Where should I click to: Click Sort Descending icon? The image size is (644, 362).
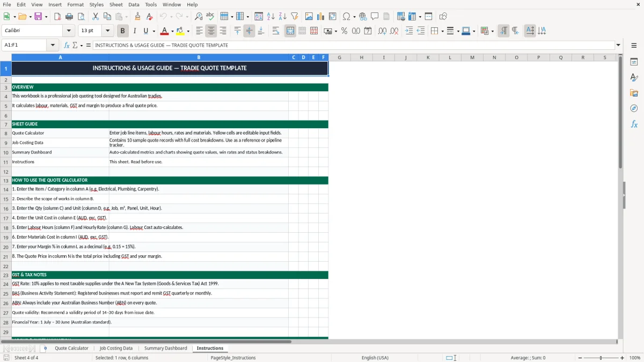coord(282,17)
